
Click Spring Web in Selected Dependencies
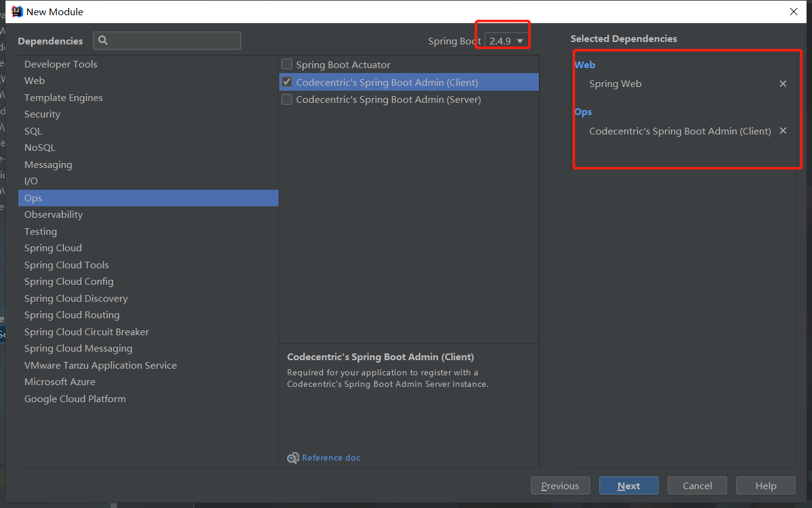tap(616, 84)
